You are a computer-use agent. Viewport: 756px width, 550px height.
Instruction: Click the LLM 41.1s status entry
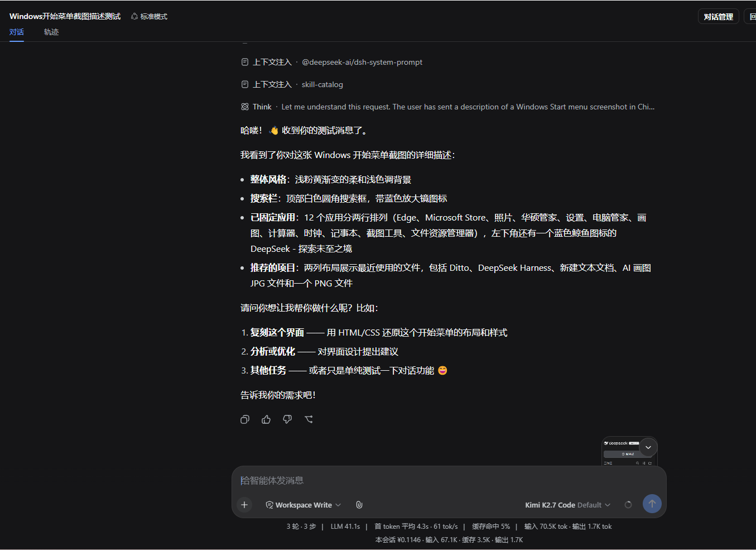point(345,527)
